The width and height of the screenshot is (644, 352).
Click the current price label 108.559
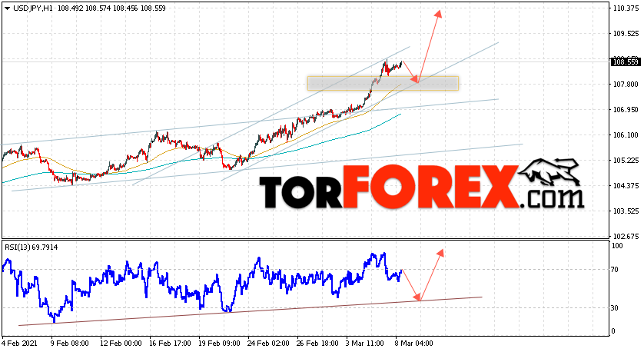[625, 62]
